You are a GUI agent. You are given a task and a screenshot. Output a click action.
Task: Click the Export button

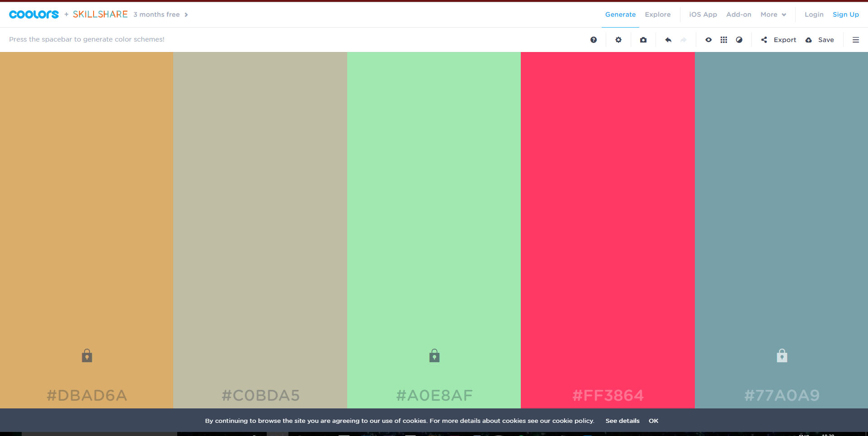[779, 40]
